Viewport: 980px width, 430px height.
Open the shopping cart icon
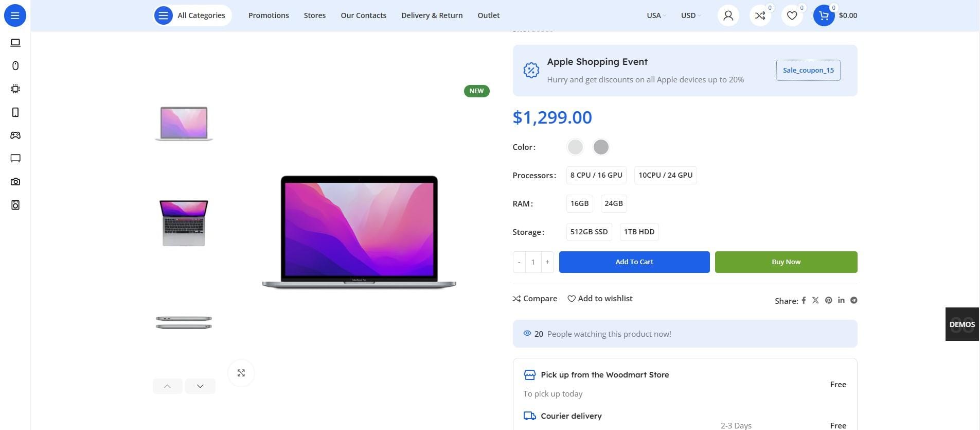click(x=824, y=15)
